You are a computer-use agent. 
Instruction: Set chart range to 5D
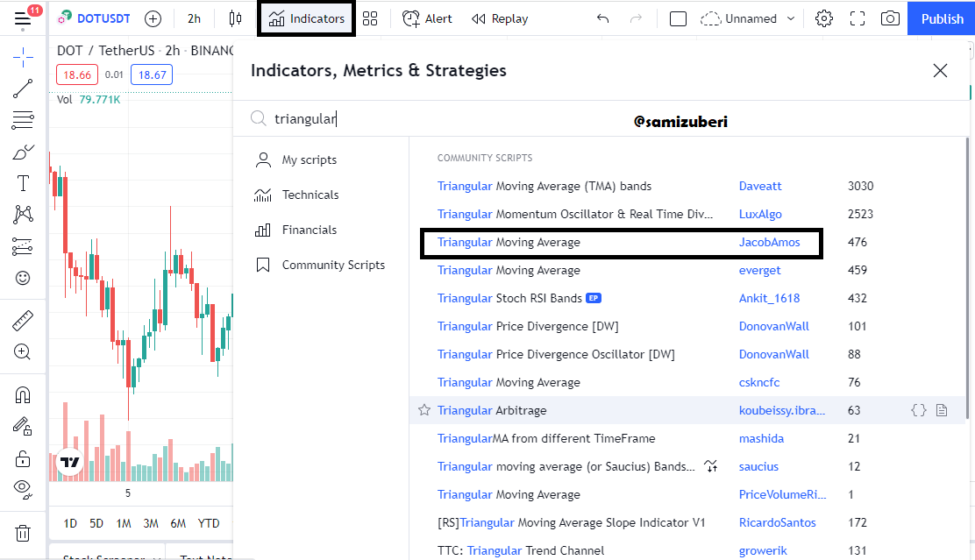[x=96, y=523]
